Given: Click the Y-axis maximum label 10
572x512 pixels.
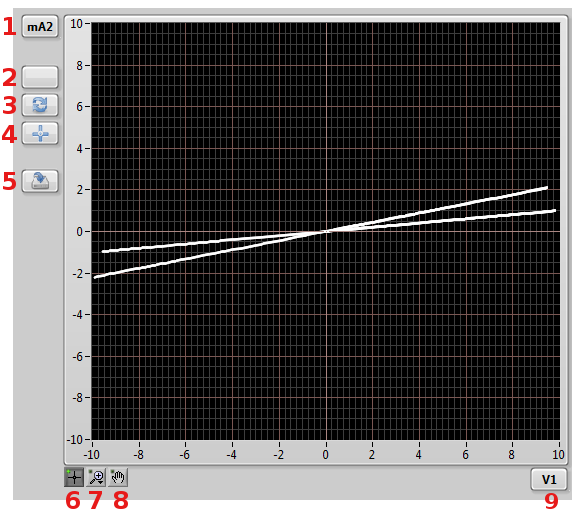Looking at the screenshot, I should click(77, 24).
